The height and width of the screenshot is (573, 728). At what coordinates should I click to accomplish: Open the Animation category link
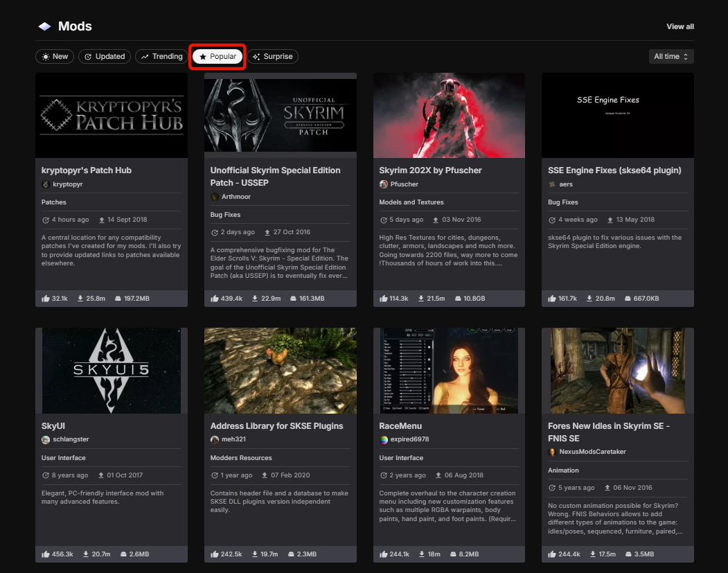563,470
